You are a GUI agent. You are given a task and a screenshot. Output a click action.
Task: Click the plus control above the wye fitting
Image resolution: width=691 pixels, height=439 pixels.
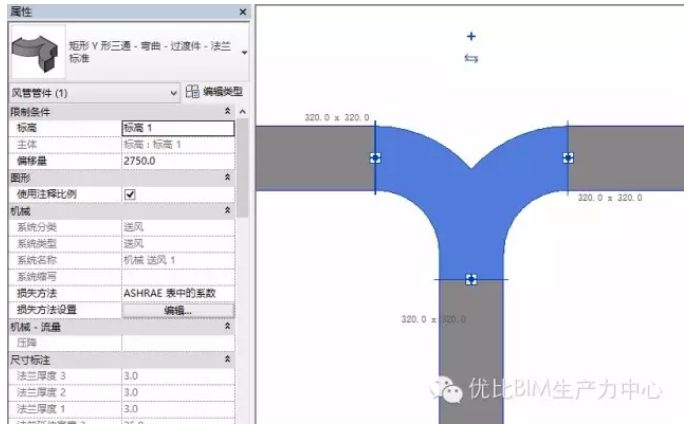point(471,36)
